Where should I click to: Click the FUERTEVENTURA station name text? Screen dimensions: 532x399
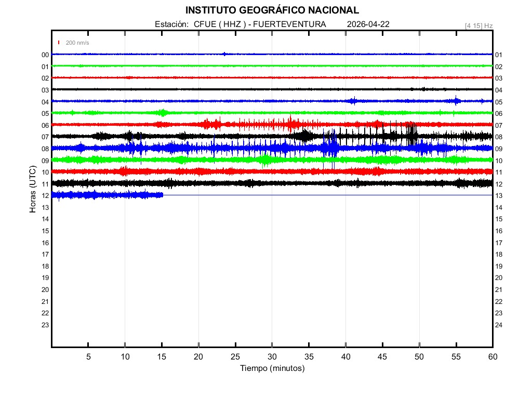coord(292,24)
